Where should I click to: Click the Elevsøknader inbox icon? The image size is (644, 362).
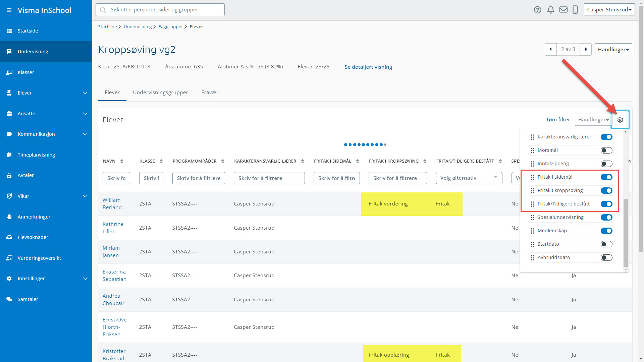tap(9, 237)
